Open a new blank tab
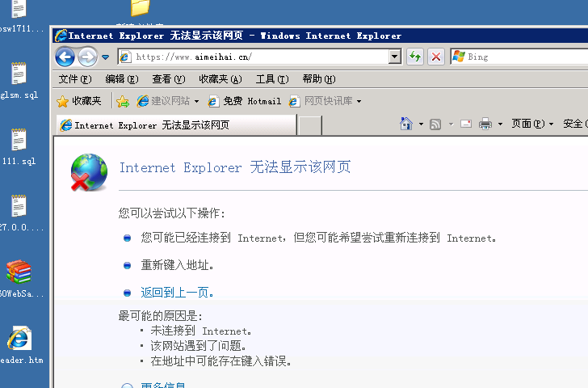 pyautogui.click(x=309, y=126)
